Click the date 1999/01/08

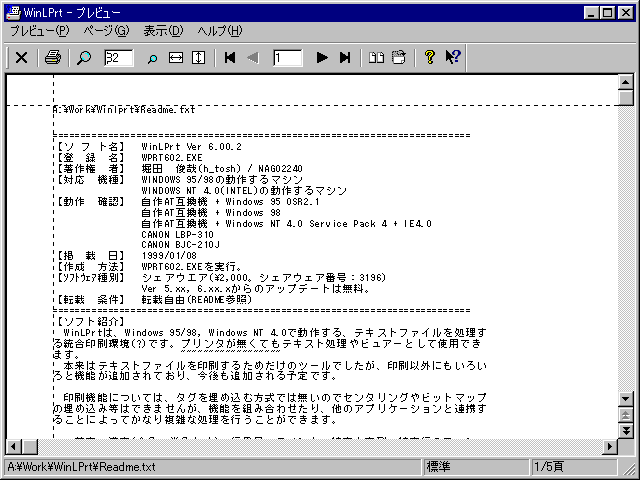tap(169, 256)
